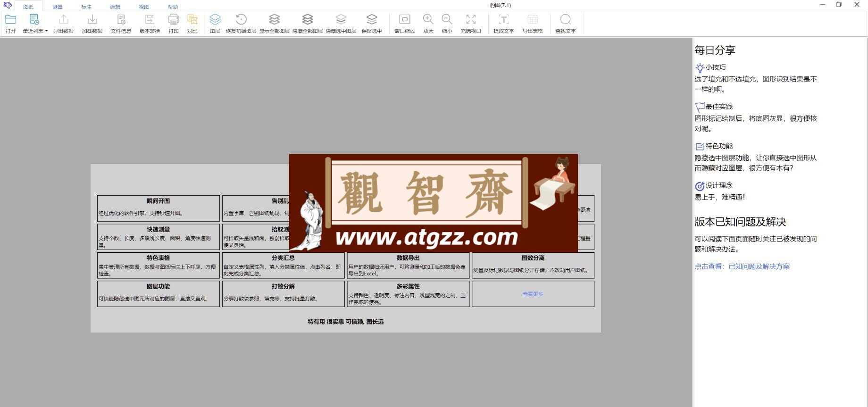Switch to the 帮助 tab

point(173,7)
